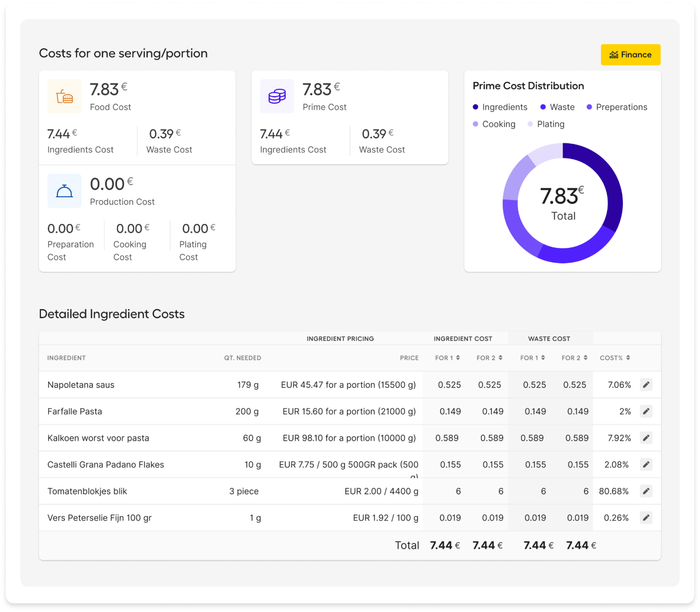Click the Plating Cost 0.00 value
Image resolution: width=700 pixels, height=612 pixels.
click(198, 229)
